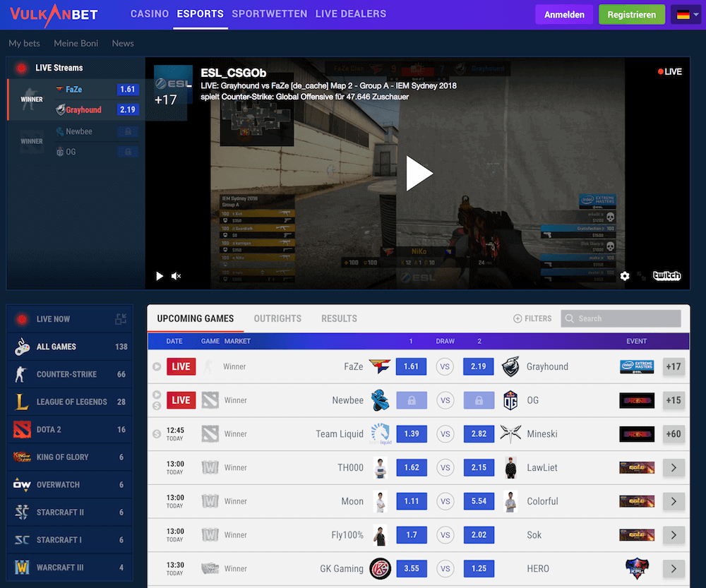Open My bets
This screenshot has width=706, height=588.
tap(24, 43)
